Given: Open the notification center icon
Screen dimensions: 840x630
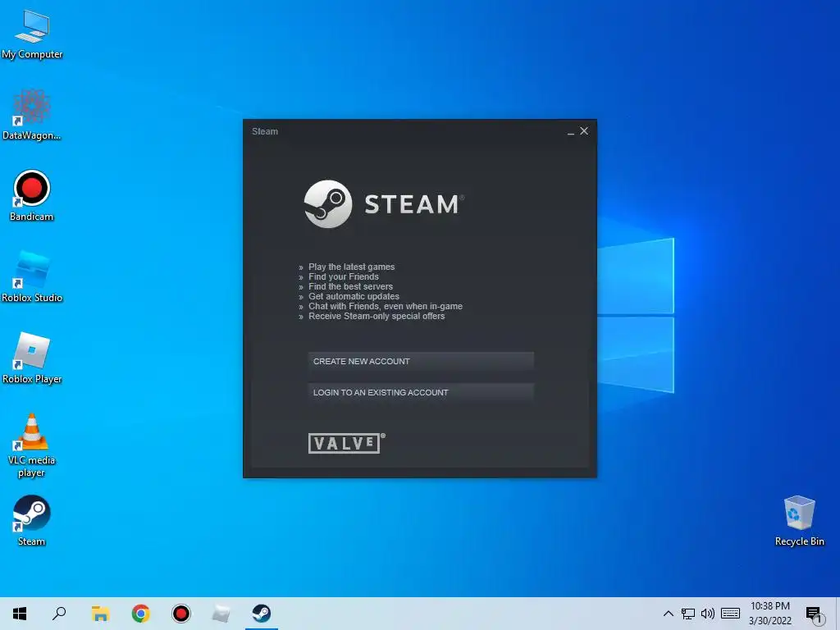Looking at the screenshot, I should [x=814, y=614].
